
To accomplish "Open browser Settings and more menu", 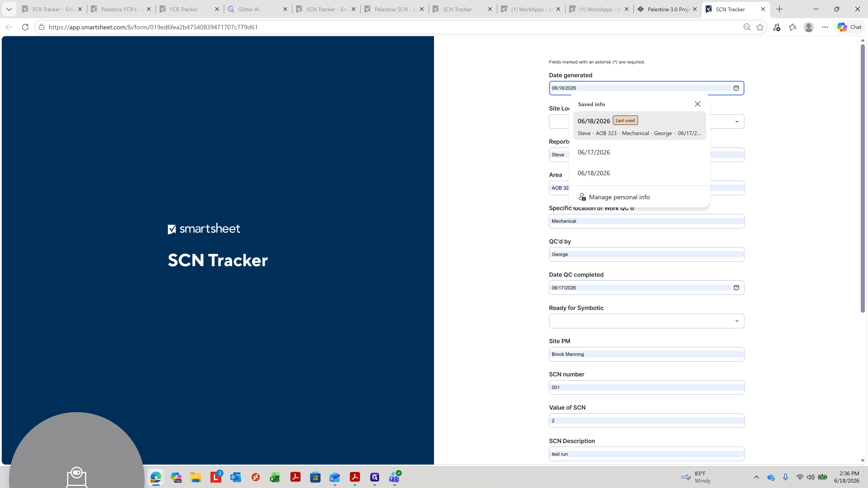I will pyautogui.click(x=825, y=27).
